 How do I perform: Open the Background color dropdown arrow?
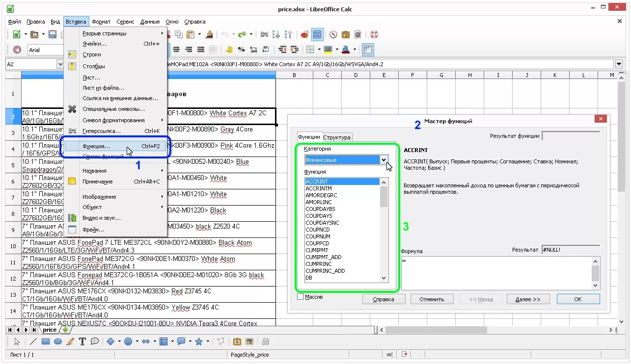[336, 50]
